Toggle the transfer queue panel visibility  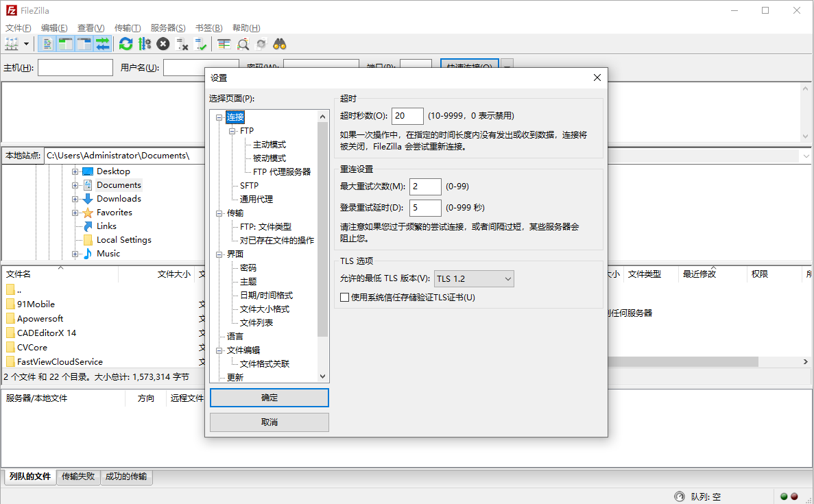[101, 43]
